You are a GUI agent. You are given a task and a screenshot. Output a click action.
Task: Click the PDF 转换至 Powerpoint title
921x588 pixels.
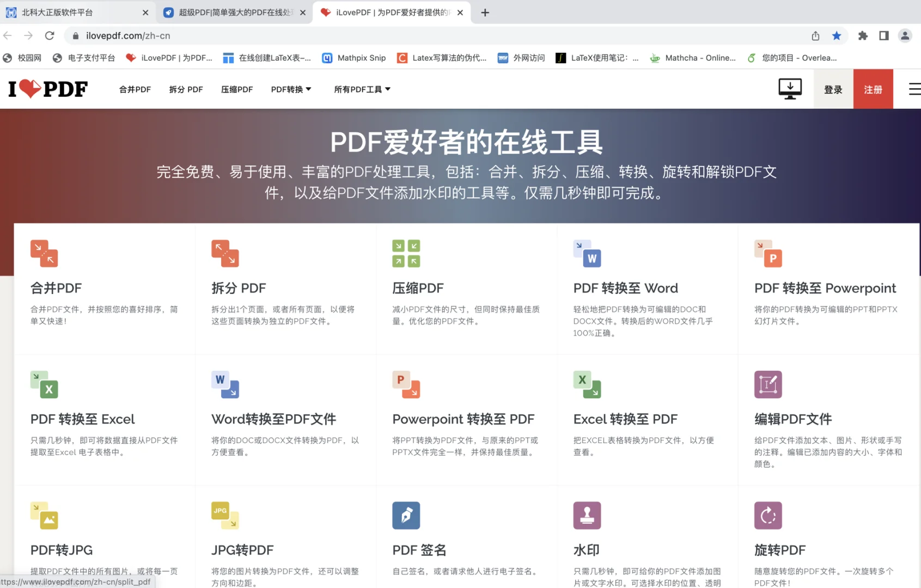click(825, 288)
